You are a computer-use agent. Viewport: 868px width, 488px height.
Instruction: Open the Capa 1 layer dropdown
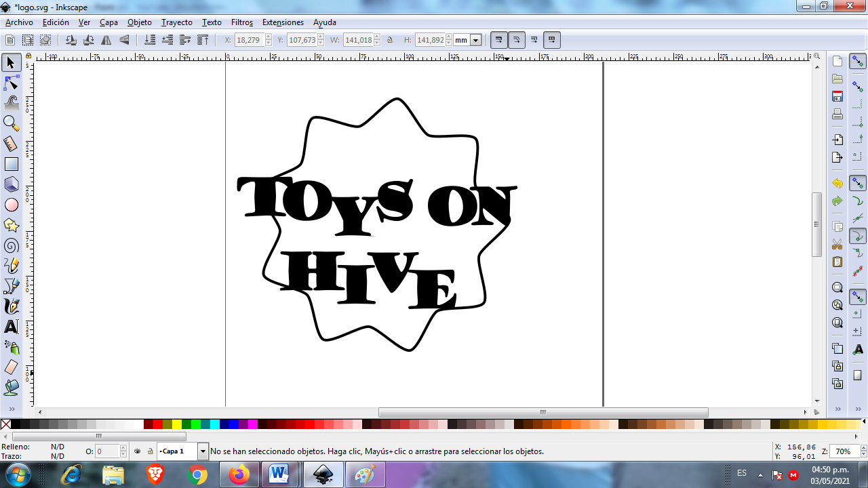(202, 451)
